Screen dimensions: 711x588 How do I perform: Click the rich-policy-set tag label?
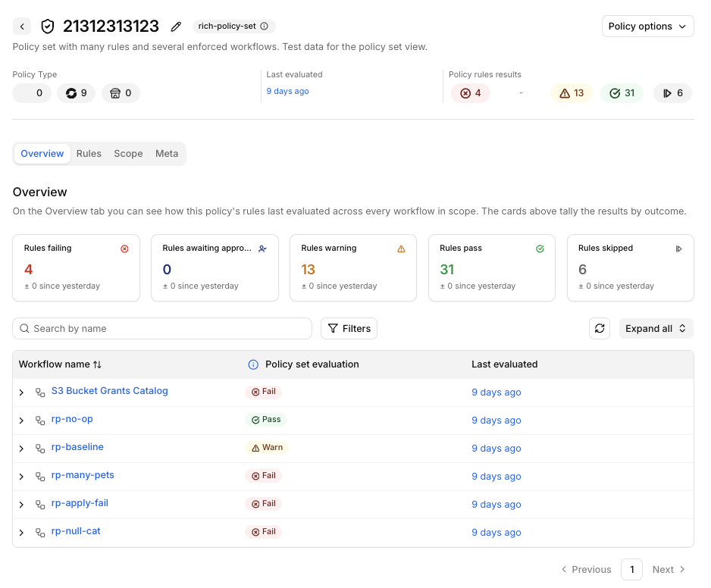[227, 27]
